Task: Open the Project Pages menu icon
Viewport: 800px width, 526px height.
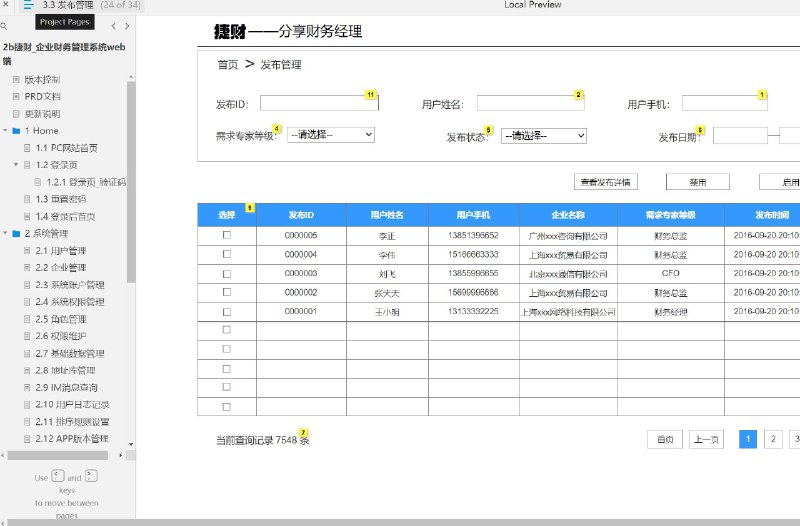Action: coord(28,5)
